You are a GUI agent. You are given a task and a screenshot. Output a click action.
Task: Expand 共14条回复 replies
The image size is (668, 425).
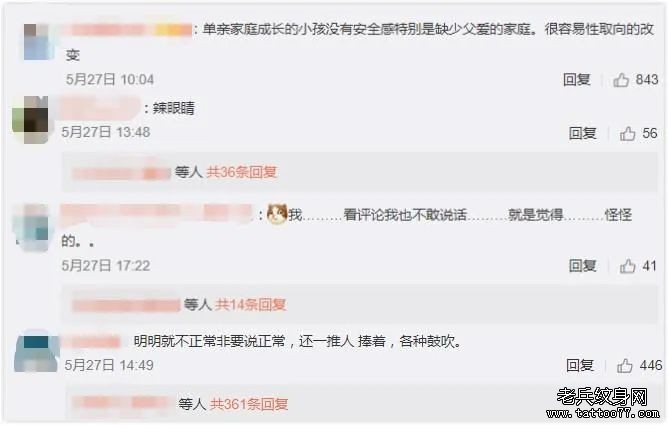pyautogui.click(x=250, y=304)
